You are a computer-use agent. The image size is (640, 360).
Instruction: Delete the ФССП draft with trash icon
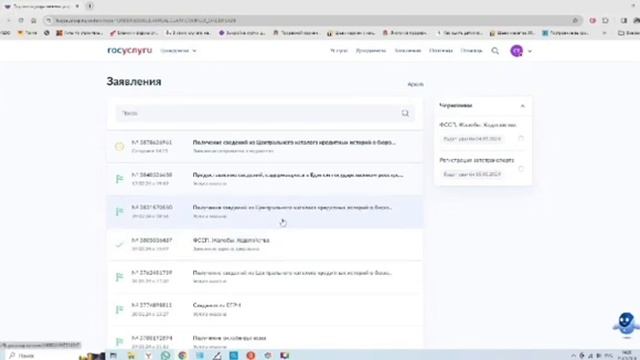521,138
